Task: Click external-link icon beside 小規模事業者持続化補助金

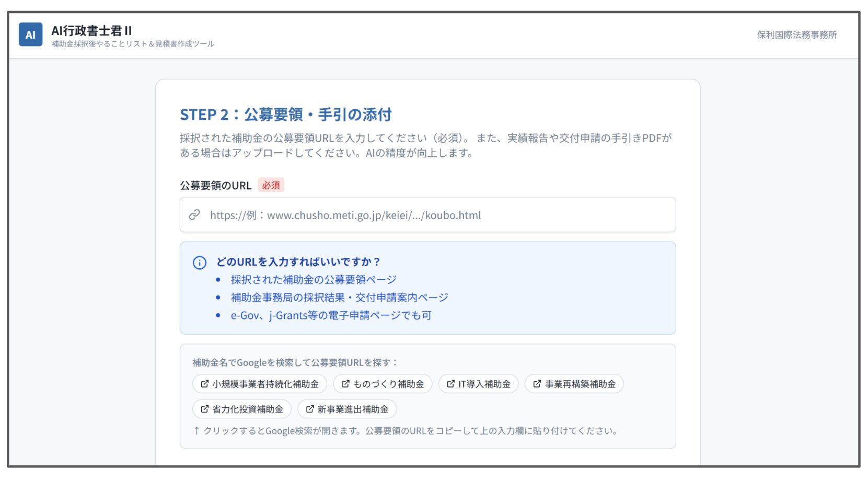Action: tap(204, 384)
